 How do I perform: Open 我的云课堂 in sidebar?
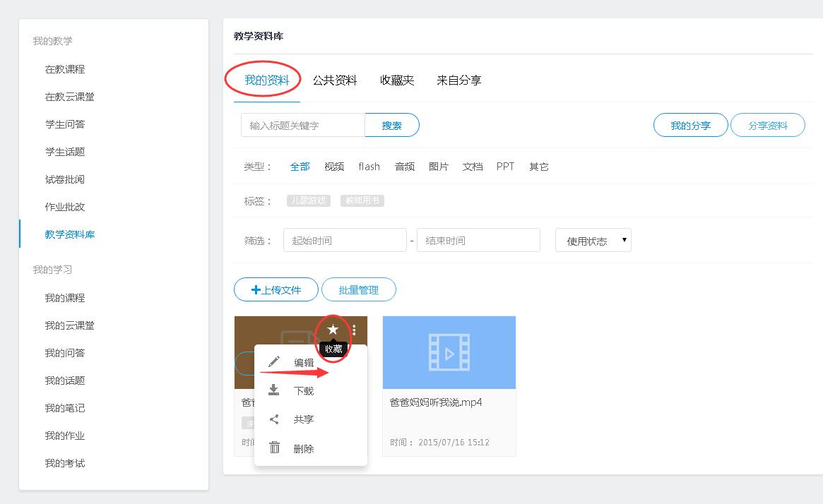(69, 325)
